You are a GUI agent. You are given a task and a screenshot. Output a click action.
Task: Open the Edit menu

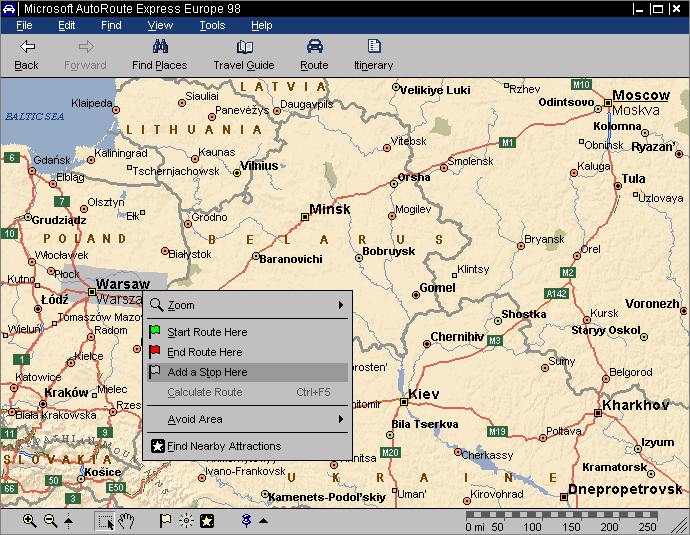[66, 26]
